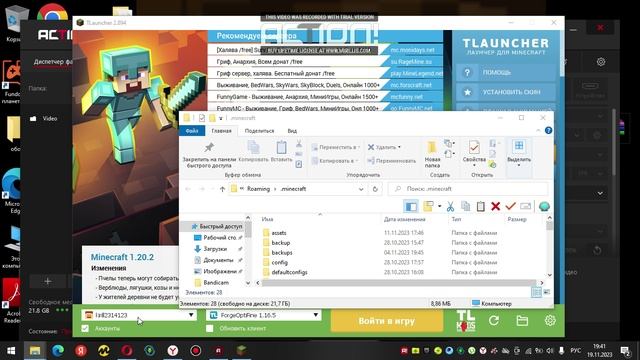Open the Копировать в dropdown

[335, 161]
